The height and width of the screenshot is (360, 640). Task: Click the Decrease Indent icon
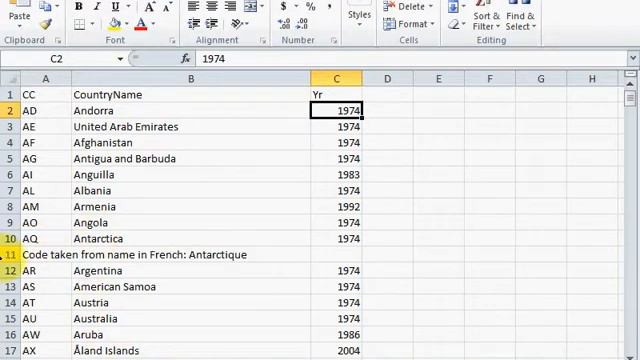pyautogui.click(x=193, y=24)
